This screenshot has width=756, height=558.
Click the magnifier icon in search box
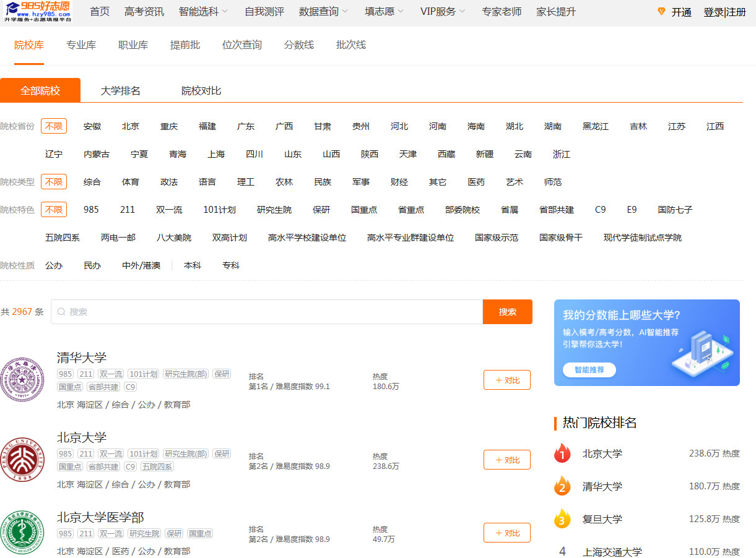point(61,312)
